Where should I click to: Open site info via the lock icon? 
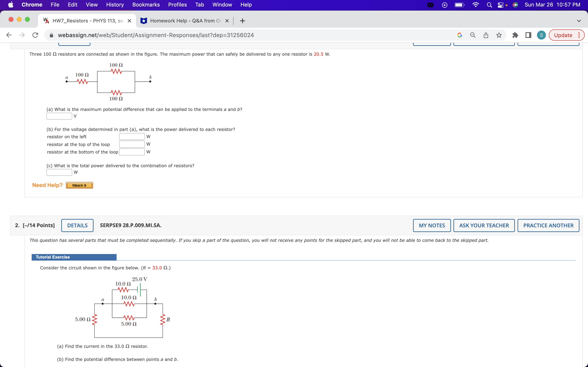click(x=51, y=35)
